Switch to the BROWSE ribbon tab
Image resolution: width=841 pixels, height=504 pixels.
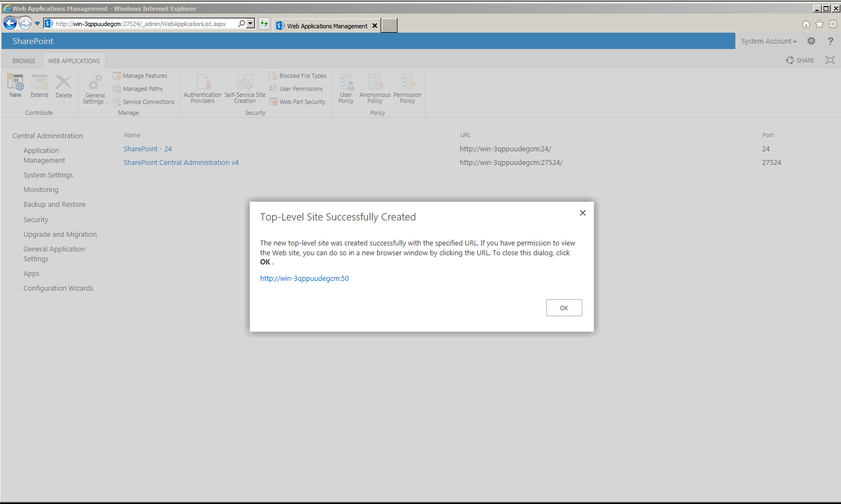(x=24, y=61)
